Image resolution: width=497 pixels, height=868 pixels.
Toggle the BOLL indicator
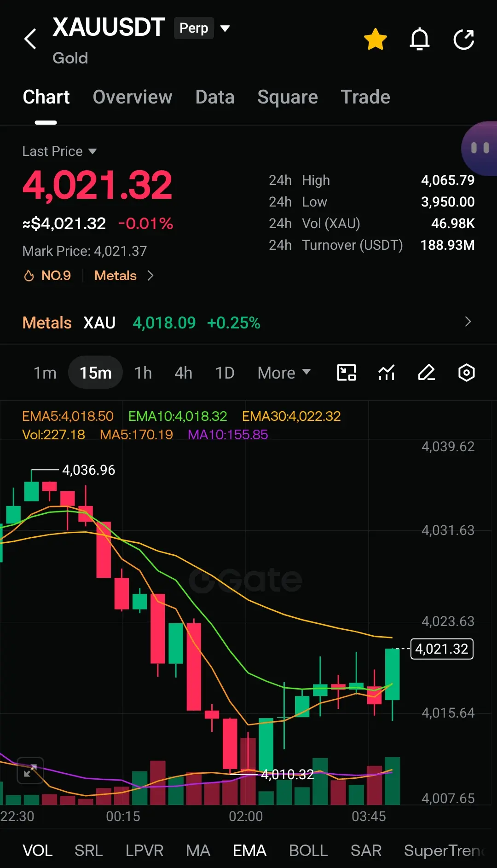click(308, 851)
